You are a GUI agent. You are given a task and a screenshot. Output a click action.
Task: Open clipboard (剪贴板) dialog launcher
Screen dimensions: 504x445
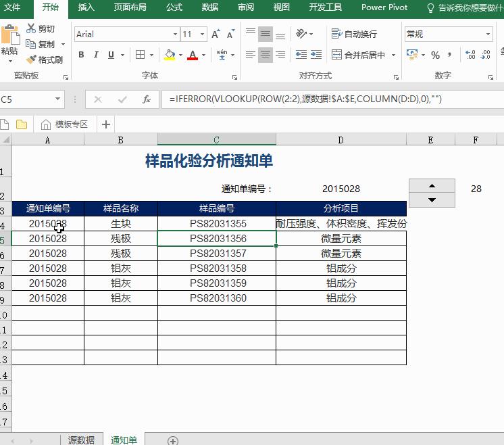coord(66,77)
